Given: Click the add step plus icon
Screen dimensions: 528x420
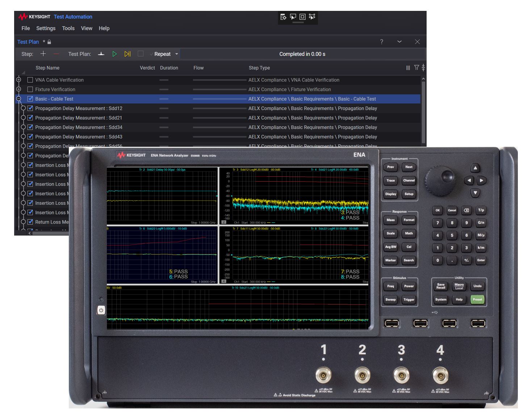Looking at the screenshot, I should pos(43,54).
